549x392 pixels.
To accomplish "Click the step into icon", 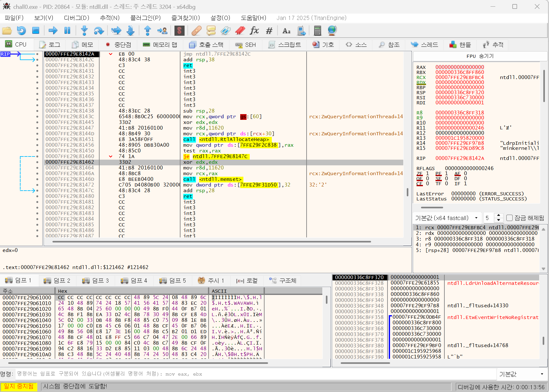I will point(84,31).
